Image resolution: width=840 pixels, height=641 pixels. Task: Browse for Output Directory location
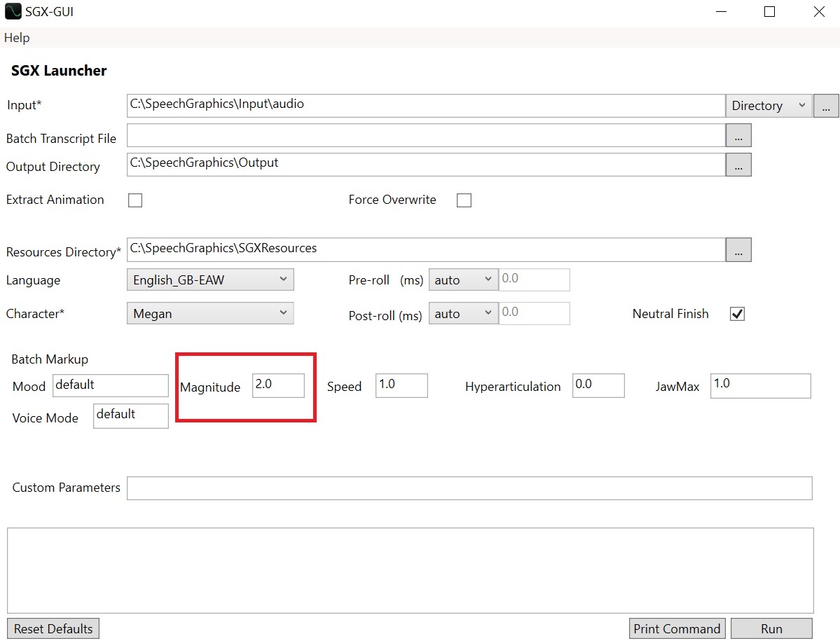pyautogui.click(x=738, y=165)
